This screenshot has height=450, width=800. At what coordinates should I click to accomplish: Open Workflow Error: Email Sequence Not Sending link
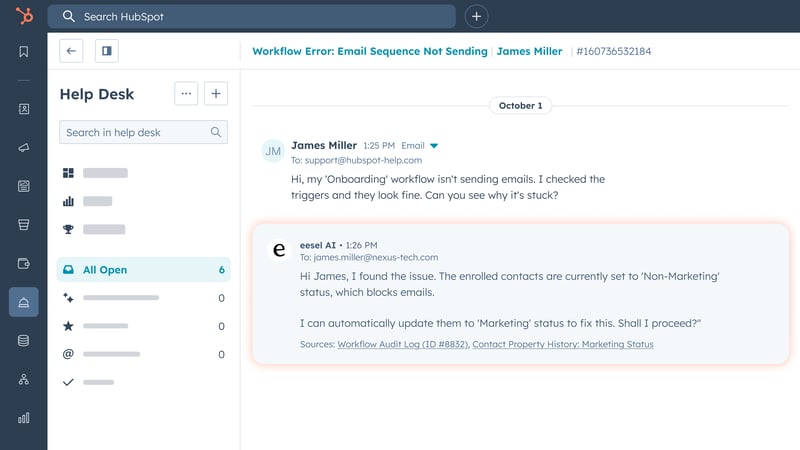(x=370, y=51)
